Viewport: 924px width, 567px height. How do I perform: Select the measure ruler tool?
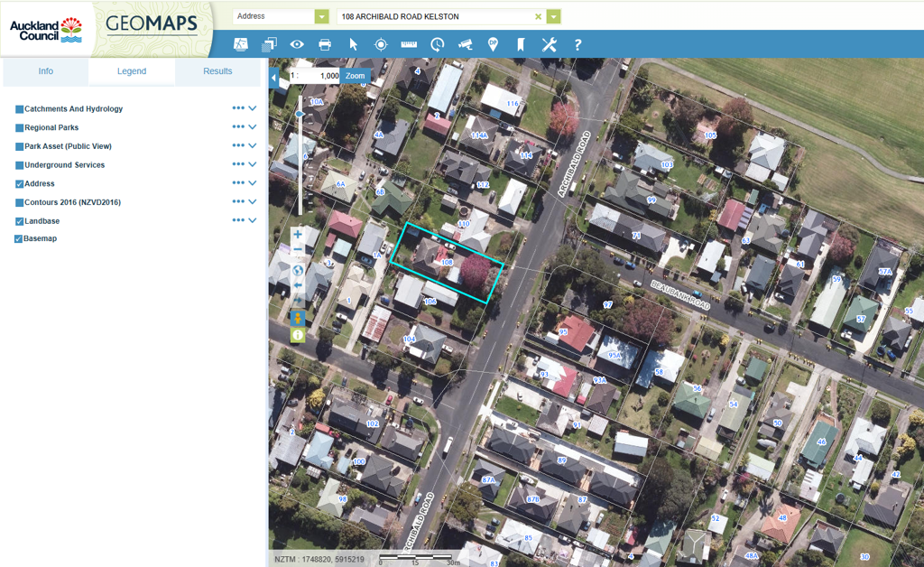409,44
